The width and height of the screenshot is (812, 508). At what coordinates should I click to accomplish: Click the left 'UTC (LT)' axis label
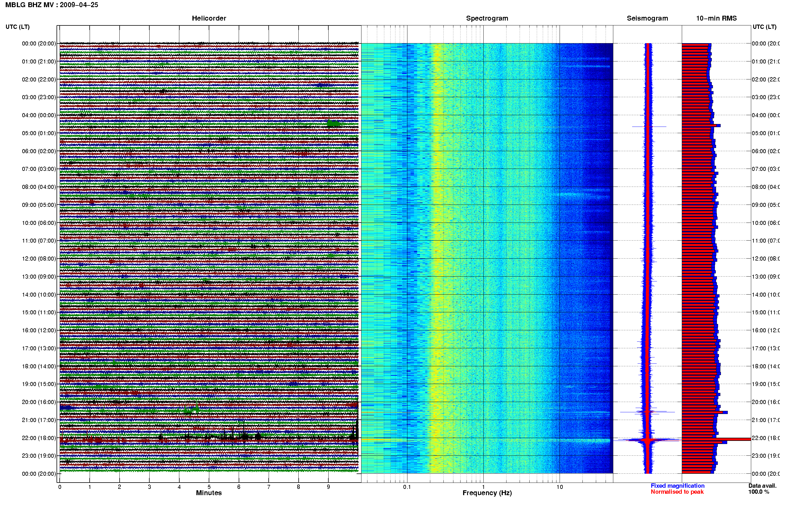pyautogui.click(x=17, y=27)
